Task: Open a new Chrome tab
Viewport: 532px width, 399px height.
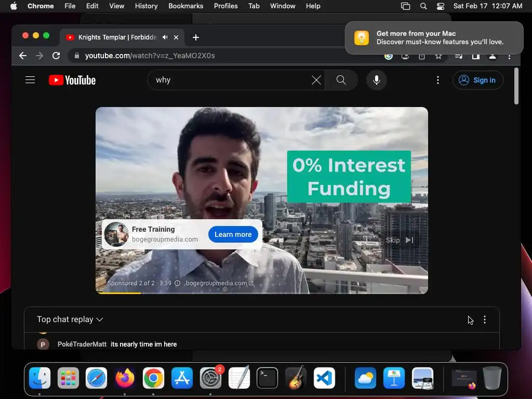Action: [196, 37]
